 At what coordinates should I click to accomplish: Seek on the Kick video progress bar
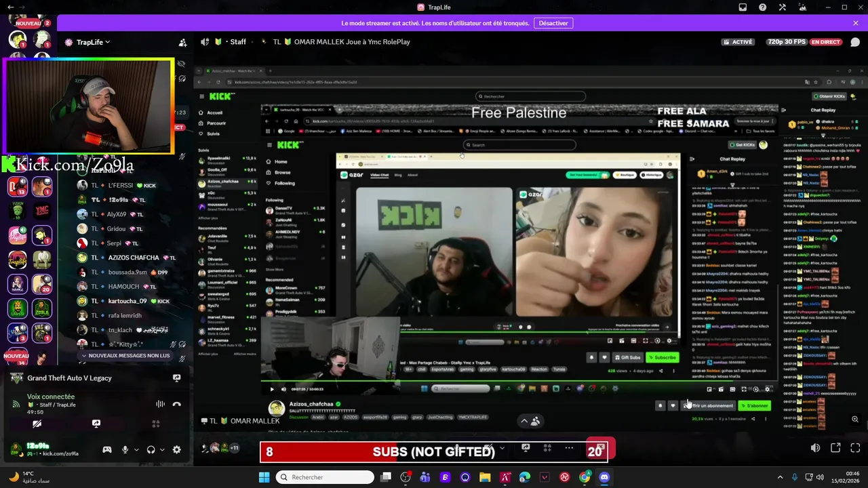coord(518,381)
